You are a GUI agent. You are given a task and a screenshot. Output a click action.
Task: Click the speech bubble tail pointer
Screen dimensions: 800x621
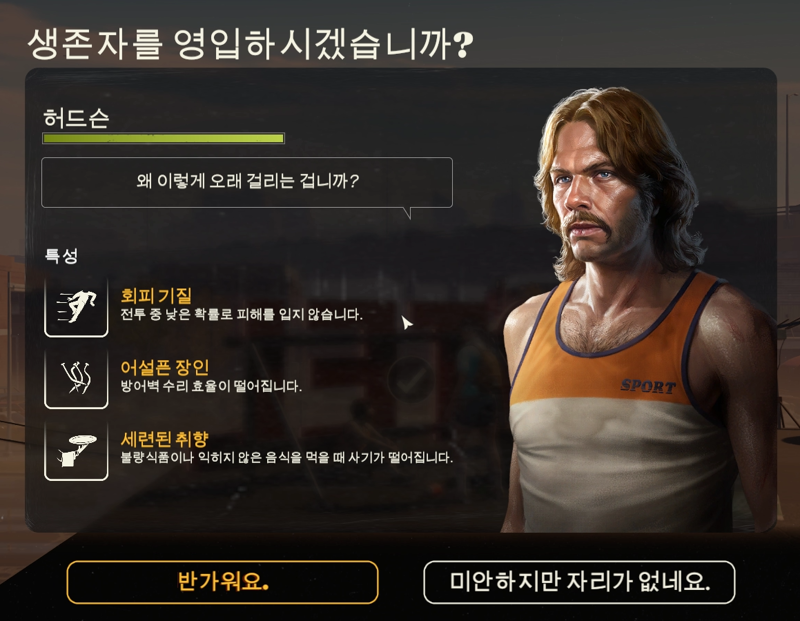pyautogui.click(x=407, y=213)
